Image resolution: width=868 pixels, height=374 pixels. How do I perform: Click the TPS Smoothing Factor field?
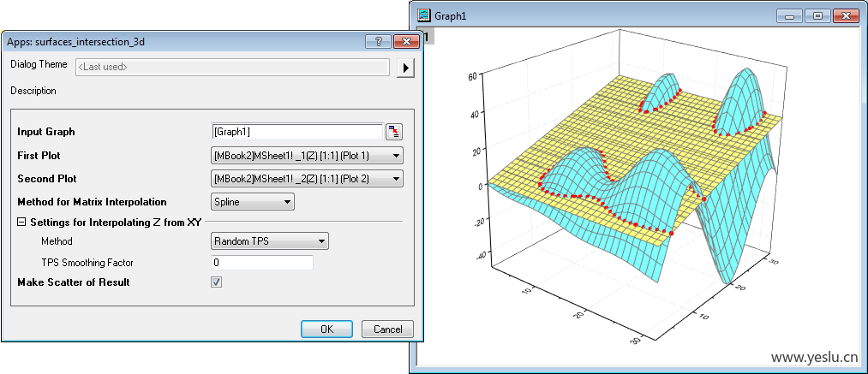(262, 262)
